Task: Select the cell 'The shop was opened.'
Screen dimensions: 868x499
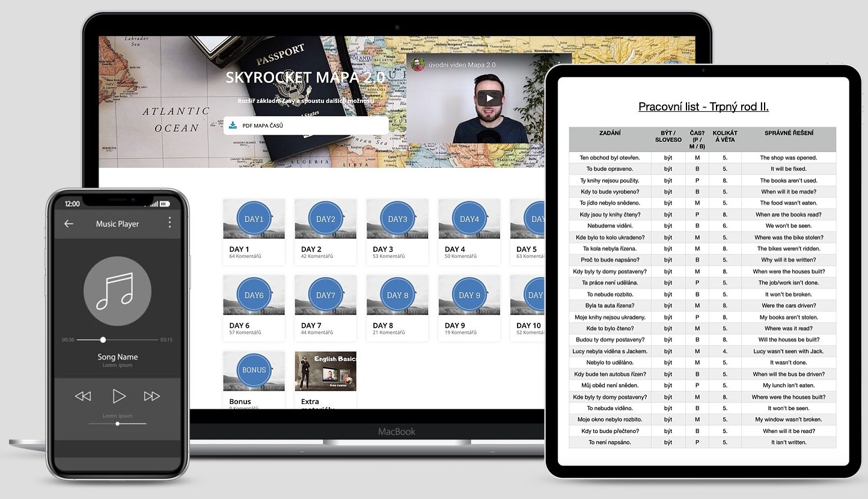Action: (789, 158)
